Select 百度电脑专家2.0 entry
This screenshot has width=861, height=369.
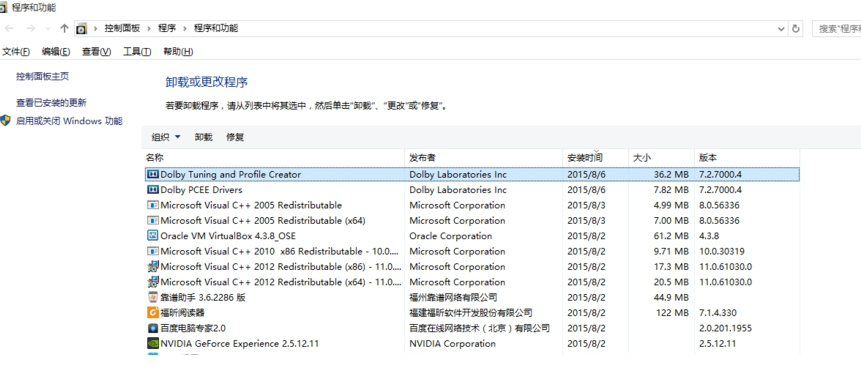coord(472,328)
